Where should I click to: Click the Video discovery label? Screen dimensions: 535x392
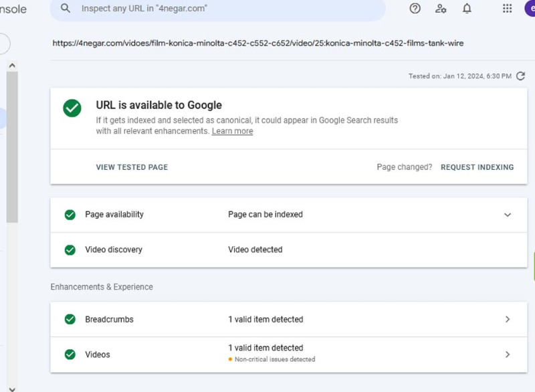pos(114,250)
